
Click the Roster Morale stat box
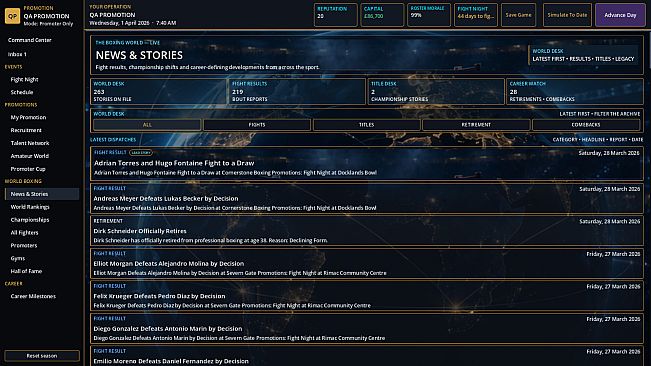428,15
